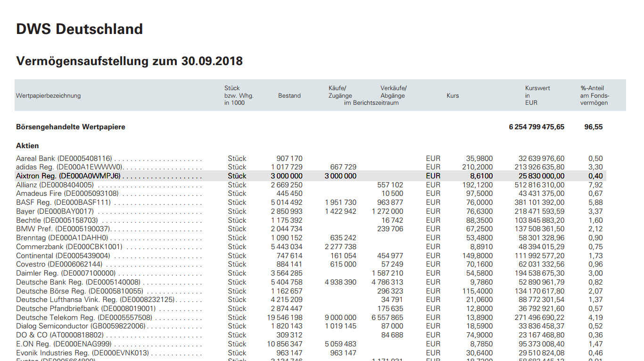
Task: Select the Bestand column header
Action: 289,95
